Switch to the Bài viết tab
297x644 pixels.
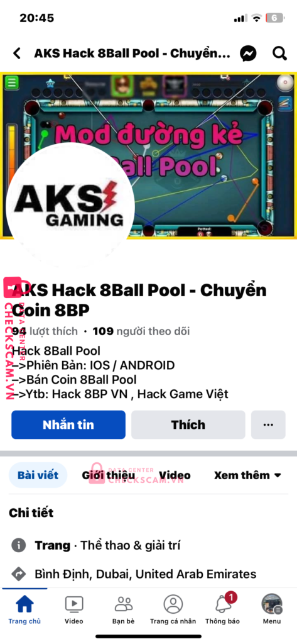tap(38, 475)
